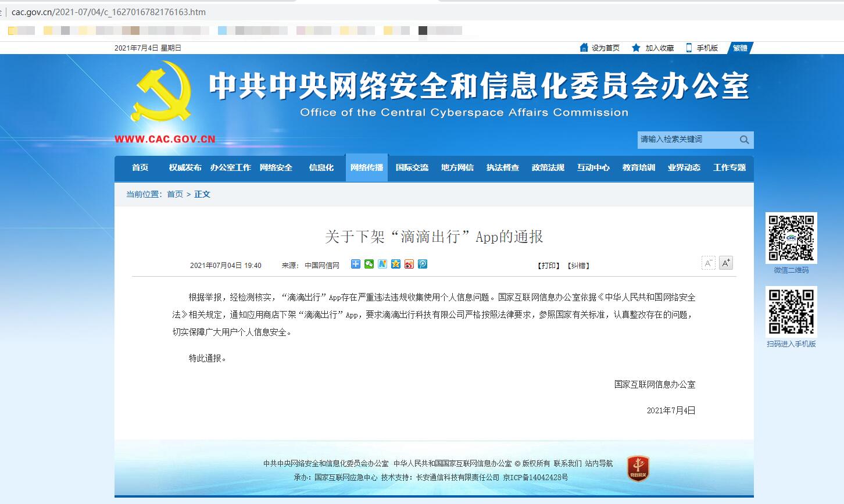The height and width of the screenshot is (504, 844).
Task: Open the 执法督查 menu item
Action: 503,167
